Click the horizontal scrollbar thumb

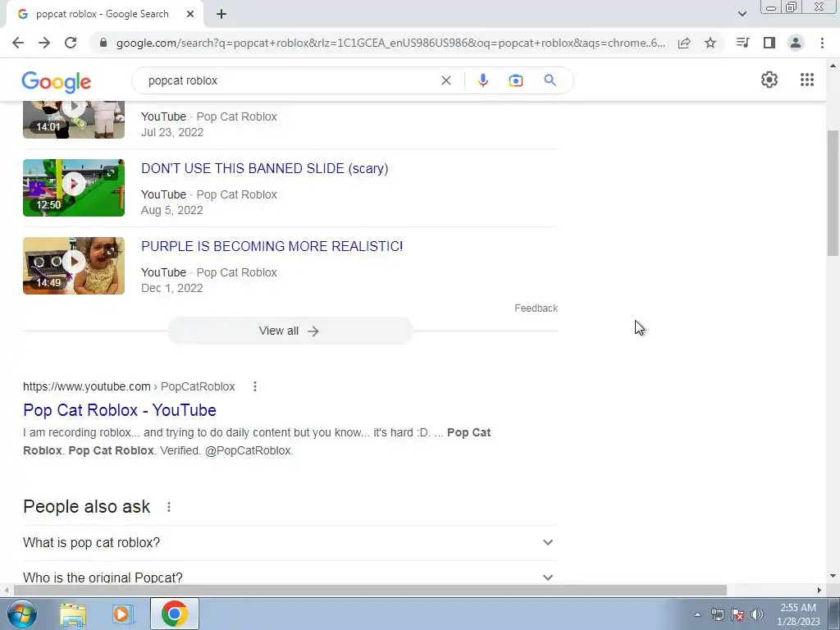coord(370,590)
